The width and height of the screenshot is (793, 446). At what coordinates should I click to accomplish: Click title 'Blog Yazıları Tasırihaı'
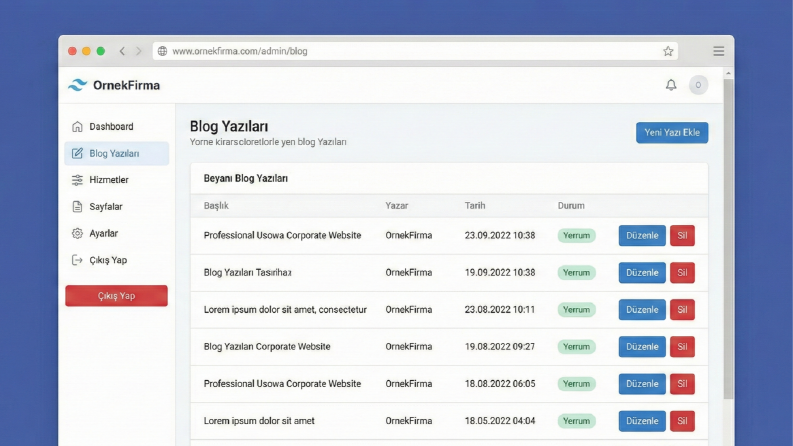click(x=248, y=273)
